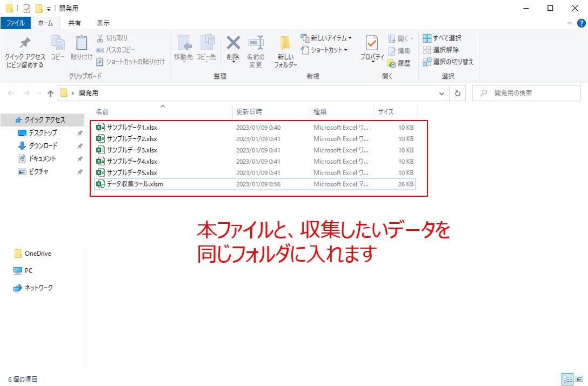
Task: Switch to details view icon in status bar
Action: click(567, 379)
